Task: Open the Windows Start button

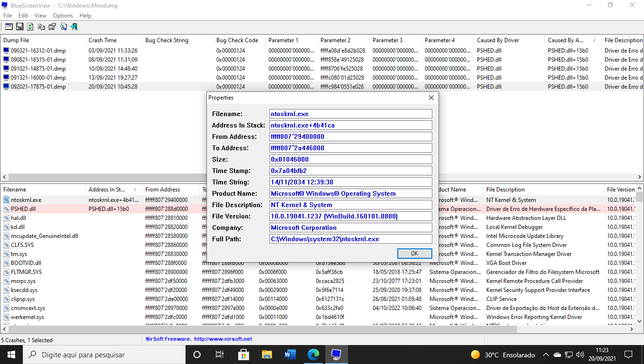Action: 11,355
